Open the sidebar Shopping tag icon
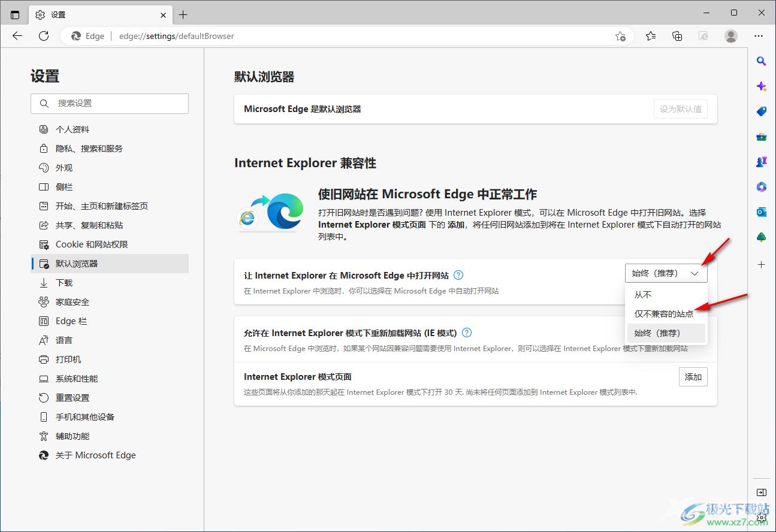 coord(762,111)
